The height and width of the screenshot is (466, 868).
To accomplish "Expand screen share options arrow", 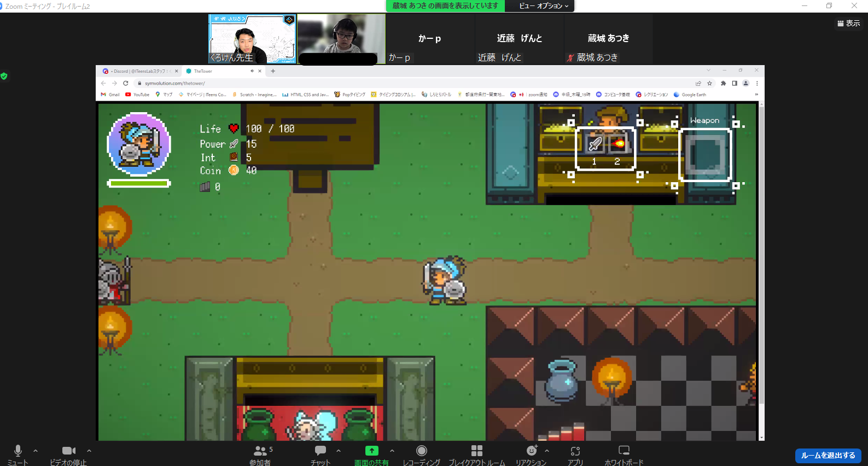I will coord(392,451).
